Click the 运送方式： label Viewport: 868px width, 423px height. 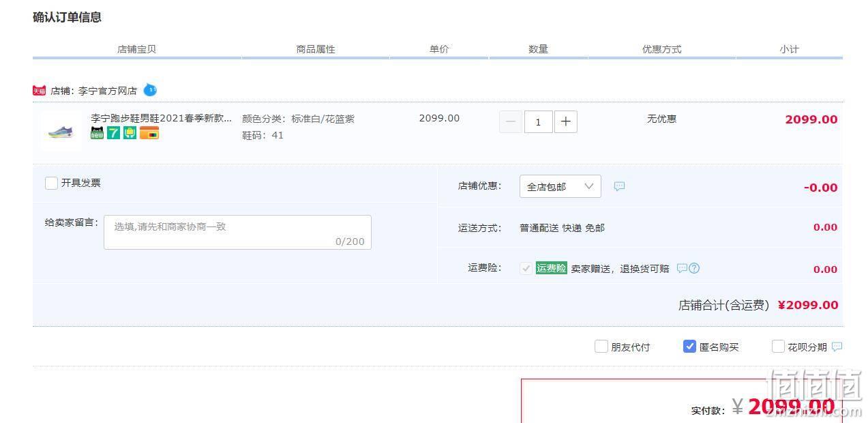479,228
